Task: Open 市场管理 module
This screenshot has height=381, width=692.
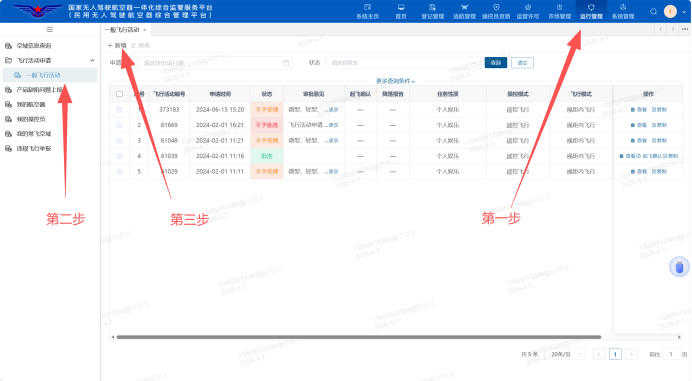Action: point(560,12)
